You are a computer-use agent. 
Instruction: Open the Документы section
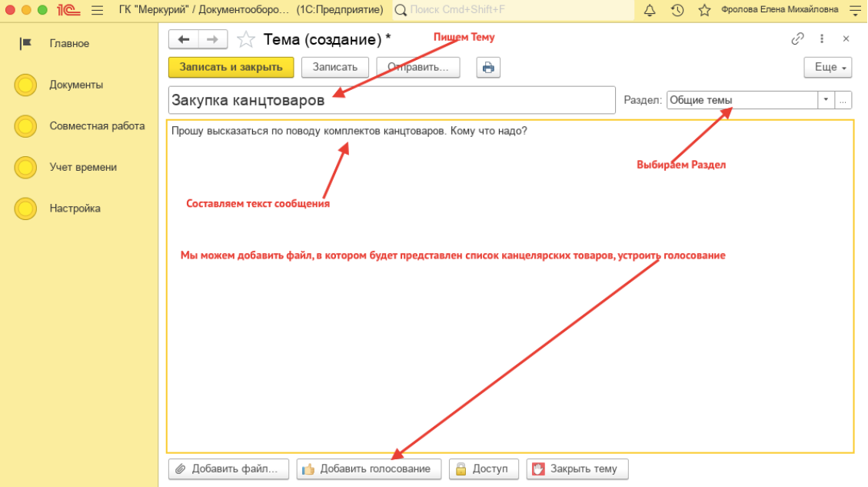point(76,85)
